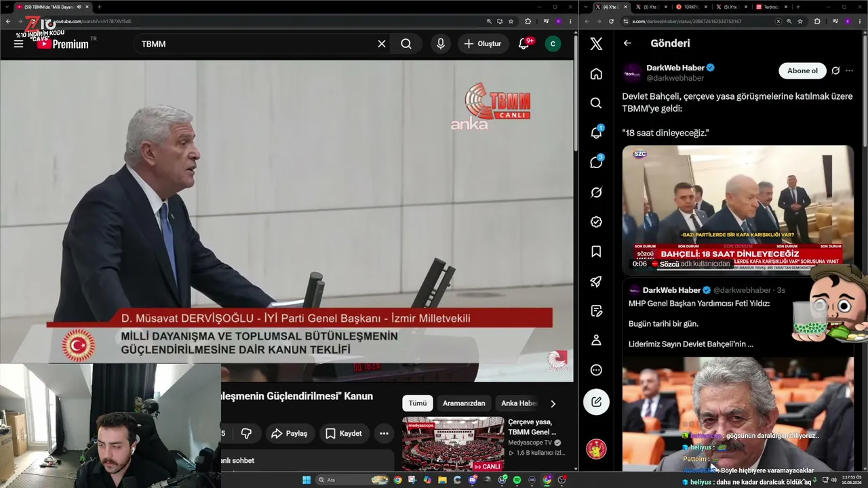Open new tab in the YouTube browser window
The image size is (868, 488).
pyautogui.click(x=99, y=7)
